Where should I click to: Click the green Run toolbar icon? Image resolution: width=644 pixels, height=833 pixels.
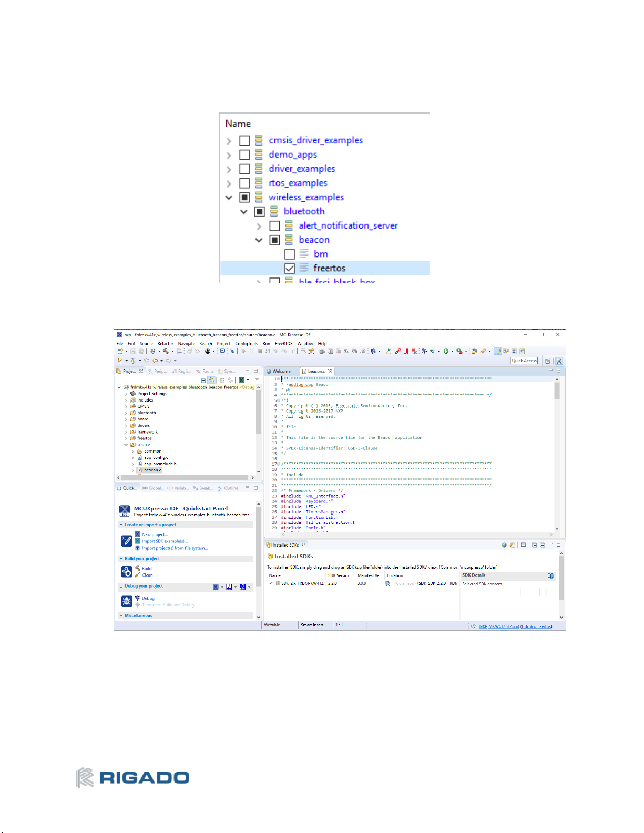[x=446, y=352]
